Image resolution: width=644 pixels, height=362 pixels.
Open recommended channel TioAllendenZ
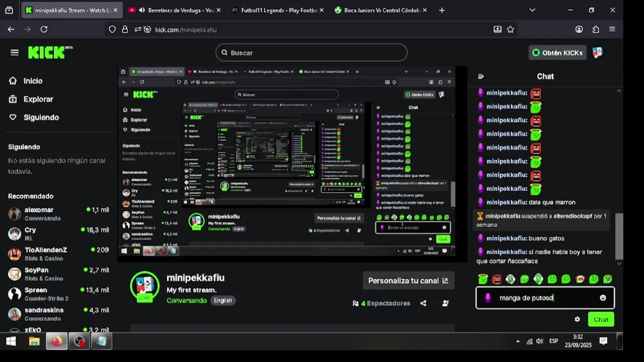coord(58,254)
